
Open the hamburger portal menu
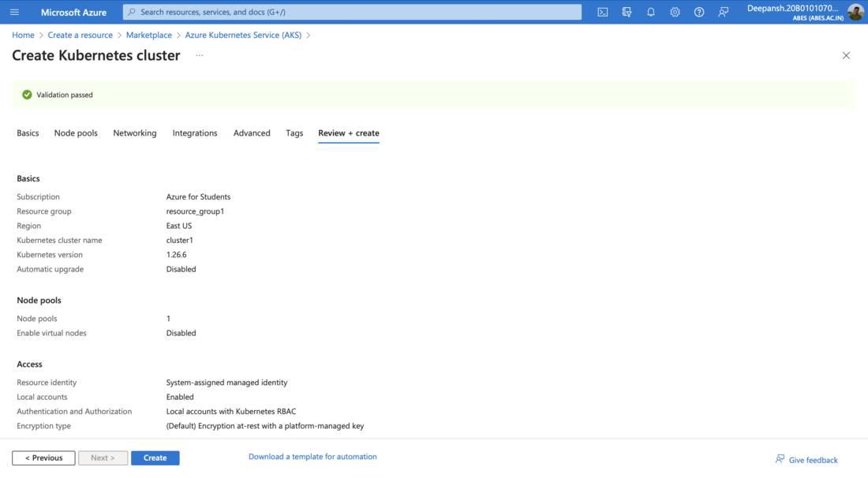click(x=14, y=12)
